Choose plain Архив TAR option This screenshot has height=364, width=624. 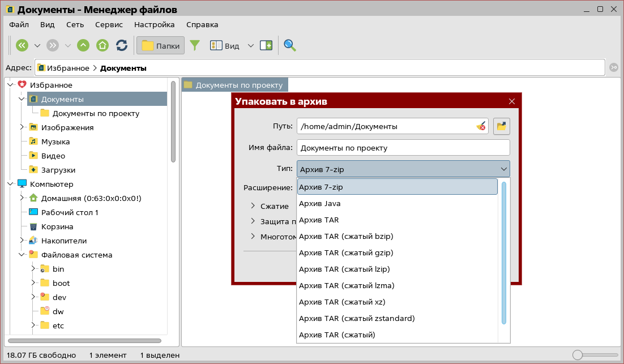(397, 220)
